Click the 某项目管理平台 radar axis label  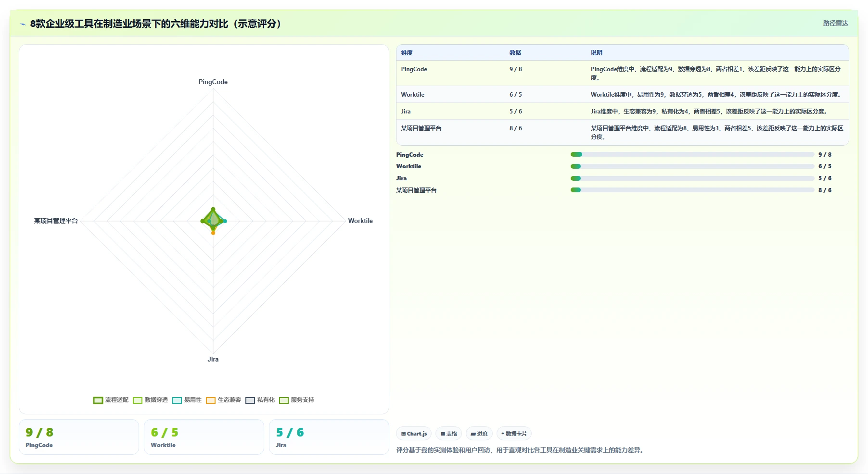point(56,221)
